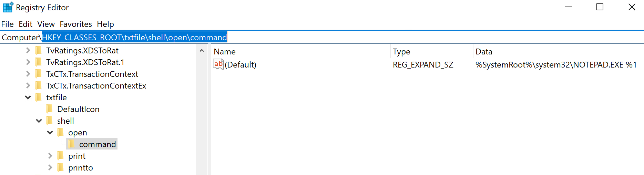
Task: Expand the TvRatings.XDSToRat key
Action: point(28,51)
